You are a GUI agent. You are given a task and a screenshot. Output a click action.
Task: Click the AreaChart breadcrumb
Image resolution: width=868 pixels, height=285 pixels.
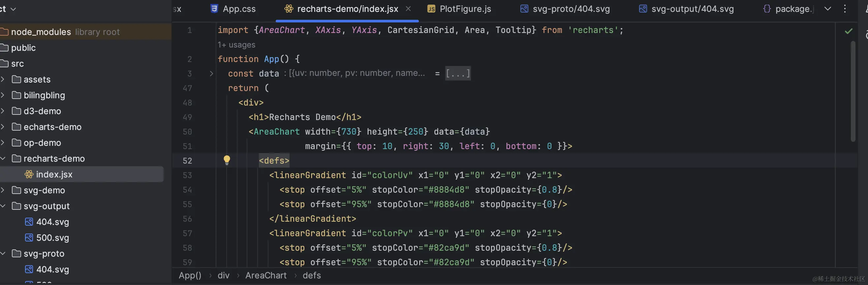[x=266, y=275]
